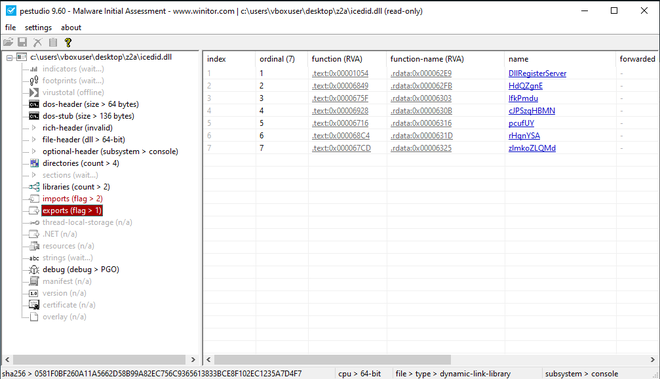
Task: Click the footprints tree node icon
Action: [x=34, y=81]
